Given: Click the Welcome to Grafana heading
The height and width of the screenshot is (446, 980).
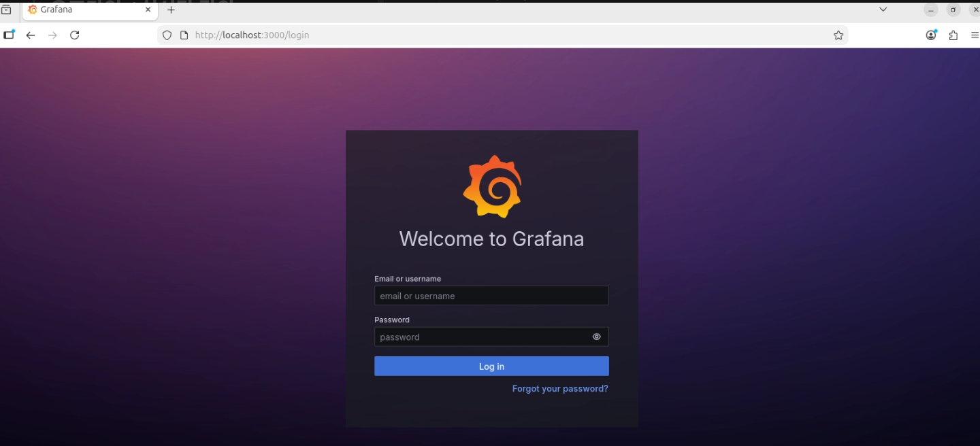Looking at the screenshot, I should 491,239.
